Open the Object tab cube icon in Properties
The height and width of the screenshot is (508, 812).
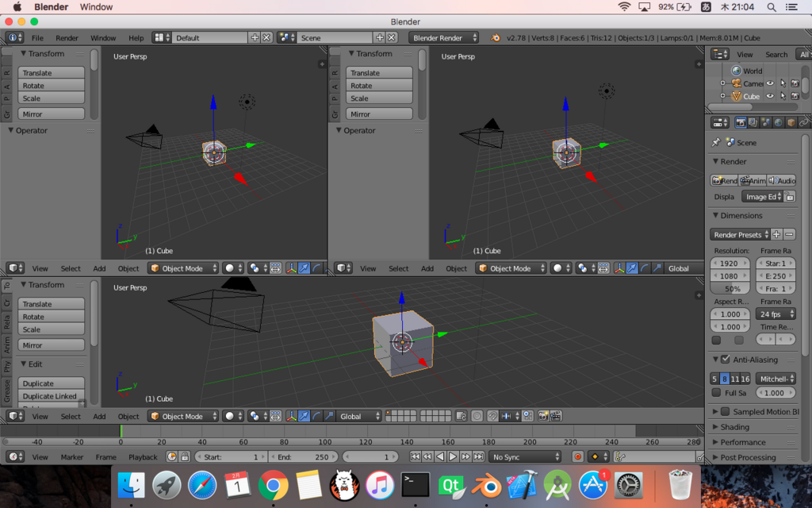coord(791,123)
